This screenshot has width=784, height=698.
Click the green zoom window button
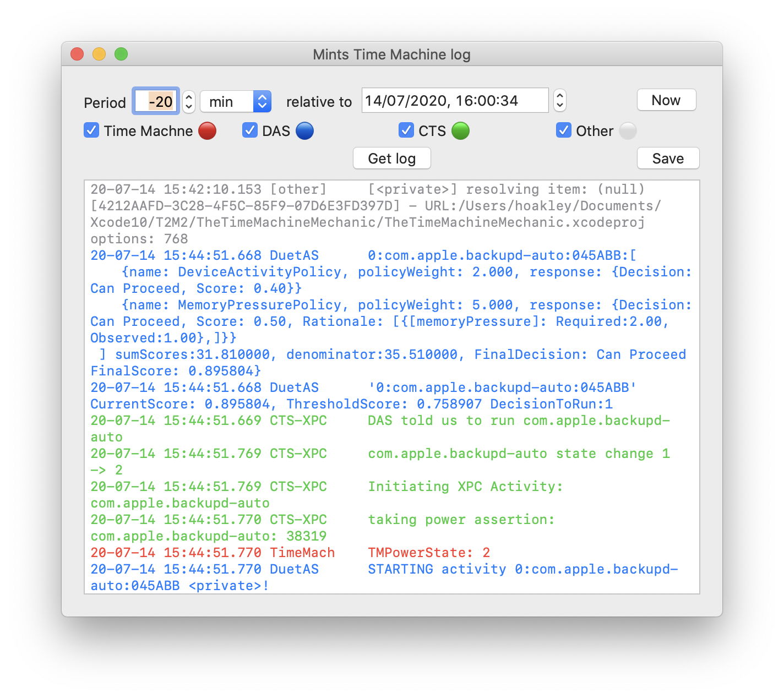click(121, 54)
